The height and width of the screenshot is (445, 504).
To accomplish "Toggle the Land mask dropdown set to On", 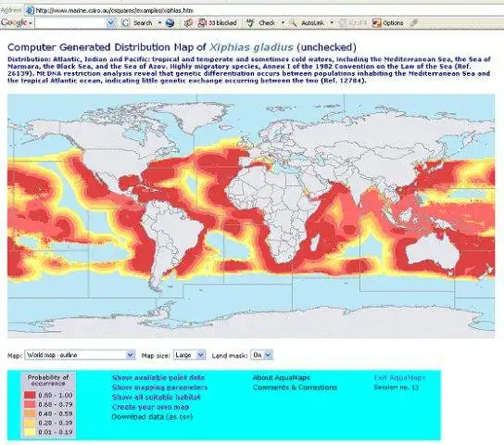I will pyautogui.click(x=261, y=355).
